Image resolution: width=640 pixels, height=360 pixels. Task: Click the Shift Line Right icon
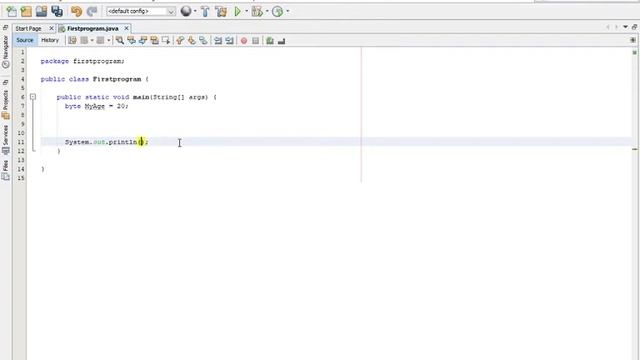coord(229,40)
